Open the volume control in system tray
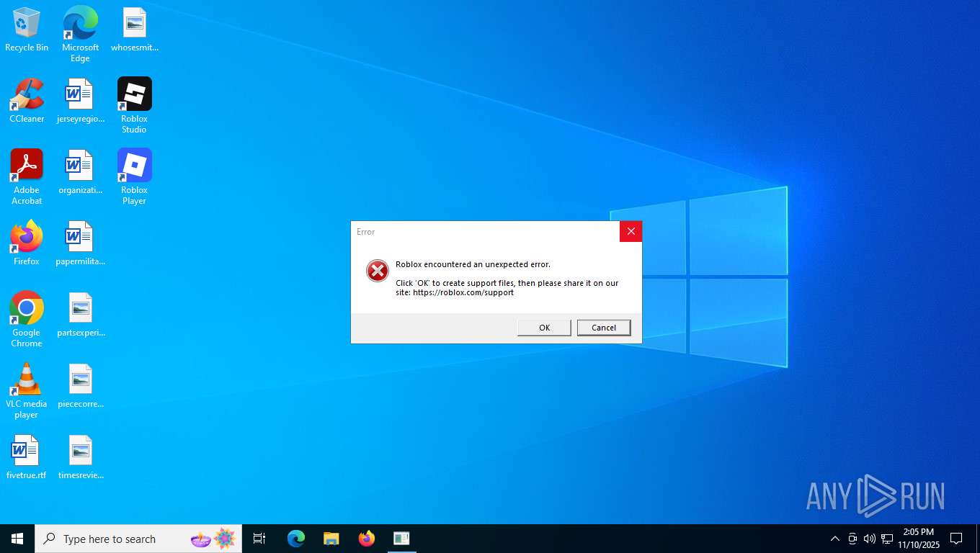Viewport: 980px width, 553px height. point(870,539)
